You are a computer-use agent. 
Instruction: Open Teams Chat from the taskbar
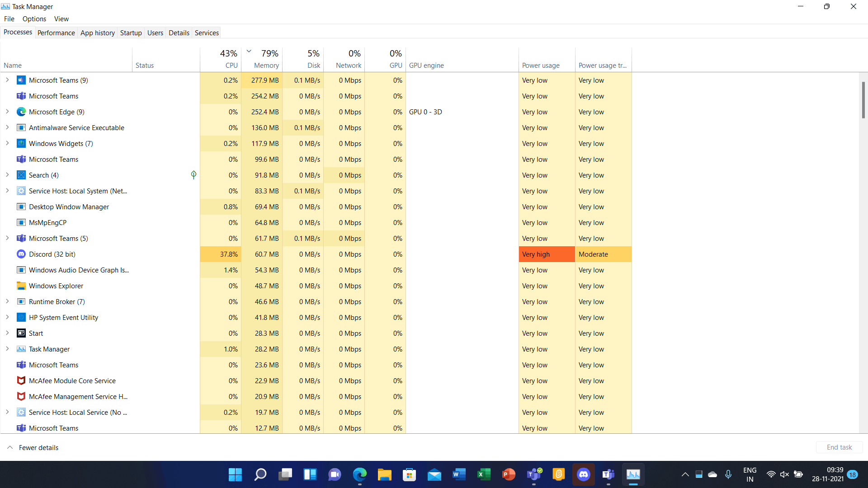(335, 474)
